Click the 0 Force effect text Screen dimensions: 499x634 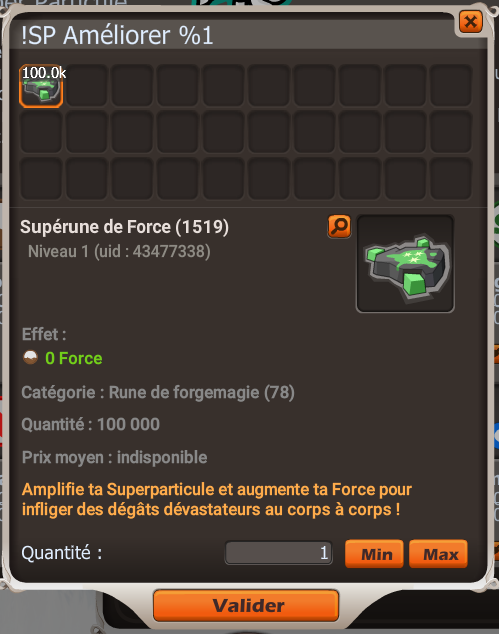74,358
